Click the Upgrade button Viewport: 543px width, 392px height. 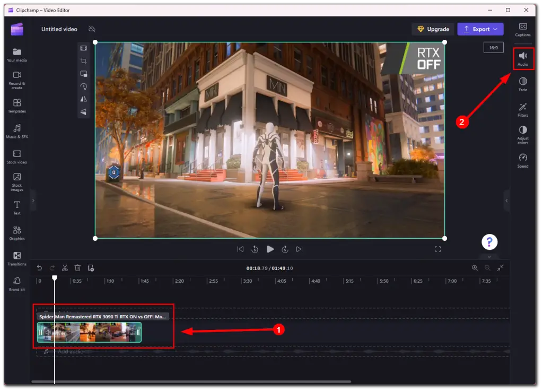(433, 29)
